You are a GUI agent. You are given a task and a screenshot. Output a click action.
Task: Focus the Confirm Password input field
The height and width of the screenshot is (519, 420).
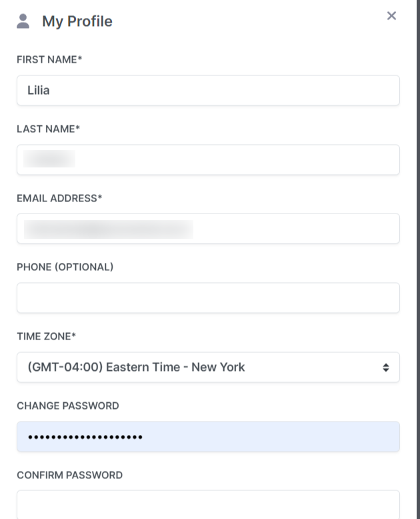point(209,505)
